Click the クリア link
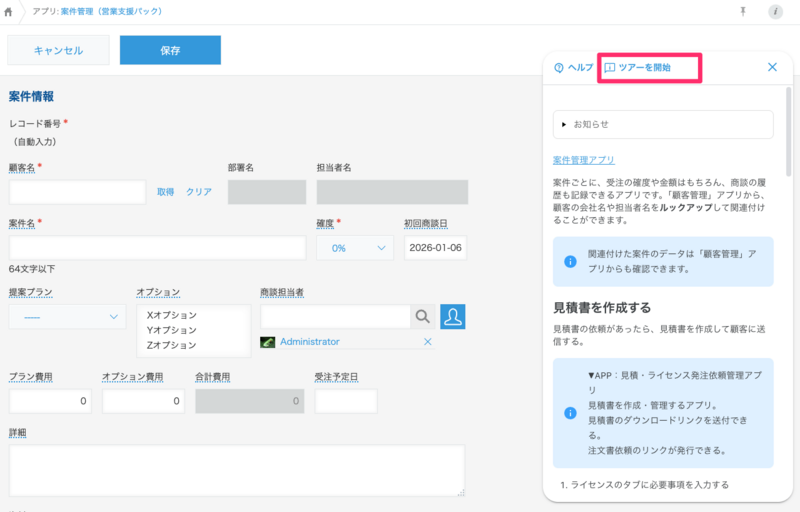The height and width of the screenshot is (512, 800). 198,192
